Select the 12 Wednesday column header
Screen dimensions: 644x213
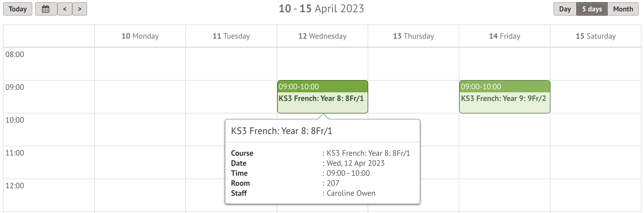322,36
